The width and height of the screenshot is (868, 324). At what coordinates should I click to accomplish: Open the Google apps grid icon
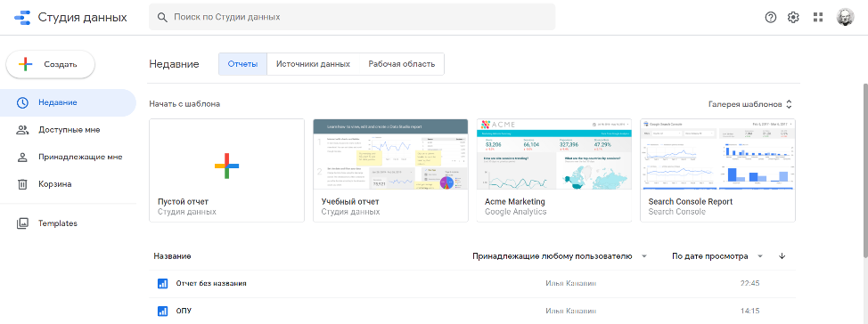pos(818,17)
